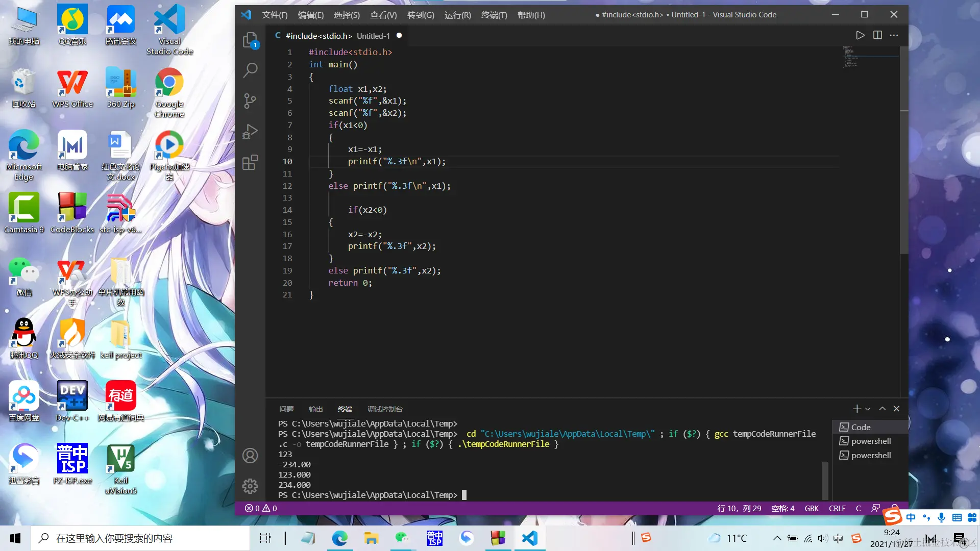Open Source Control view
Image resolution: width=980 pixels, height=551 pixels.
click(x=250, y=101)
